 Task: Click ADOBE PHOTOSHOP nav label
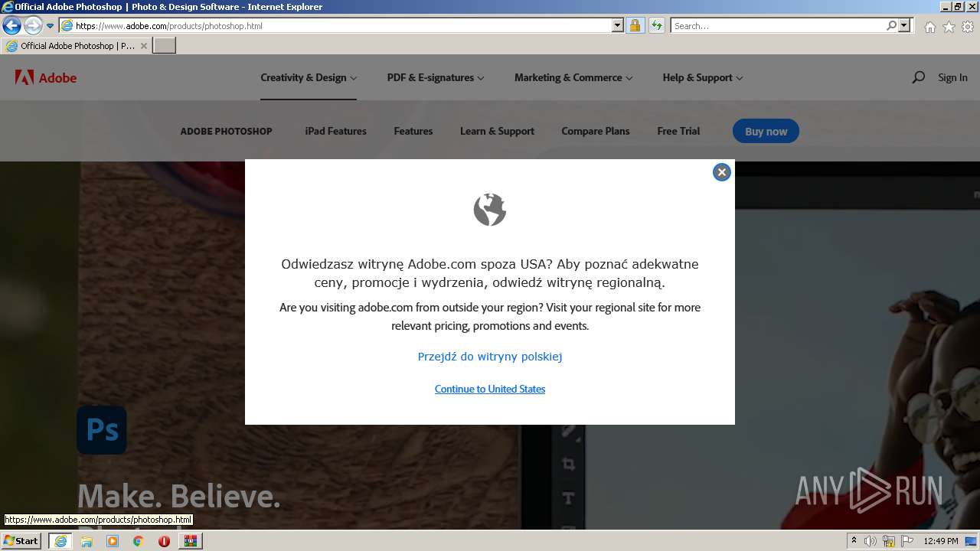226,131
